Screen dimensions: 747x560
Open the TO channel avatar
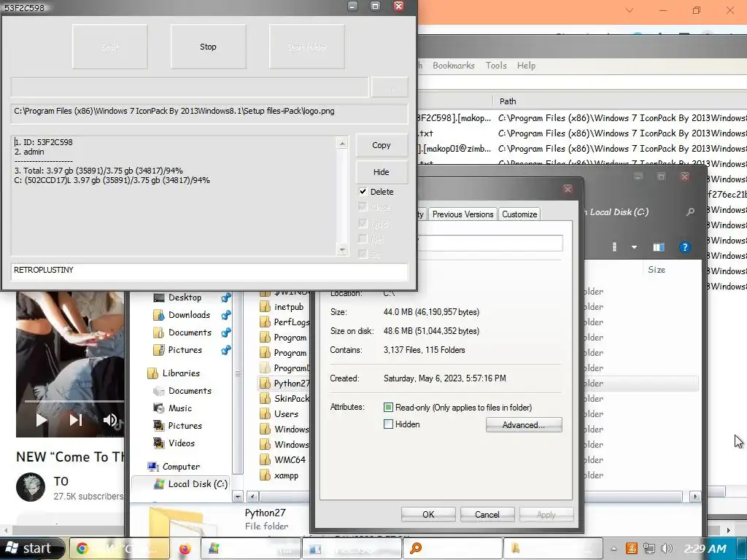tap(31, 487)
